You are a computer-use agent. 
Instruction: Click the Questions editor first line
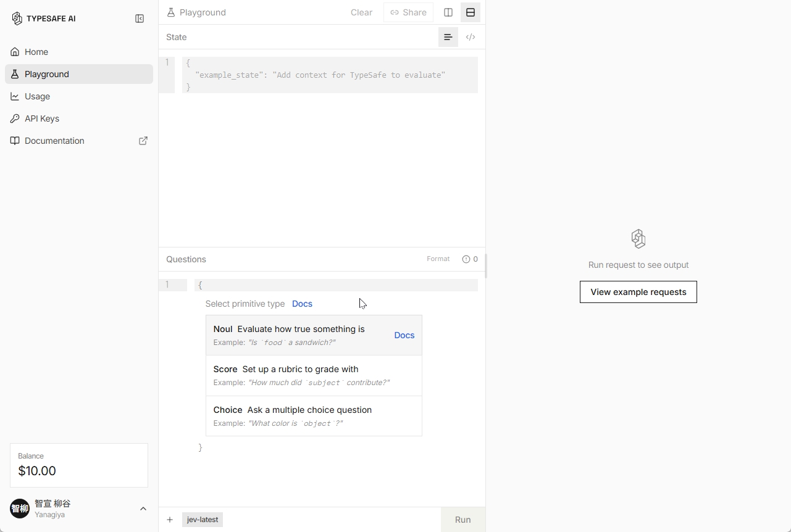(336, 285)
